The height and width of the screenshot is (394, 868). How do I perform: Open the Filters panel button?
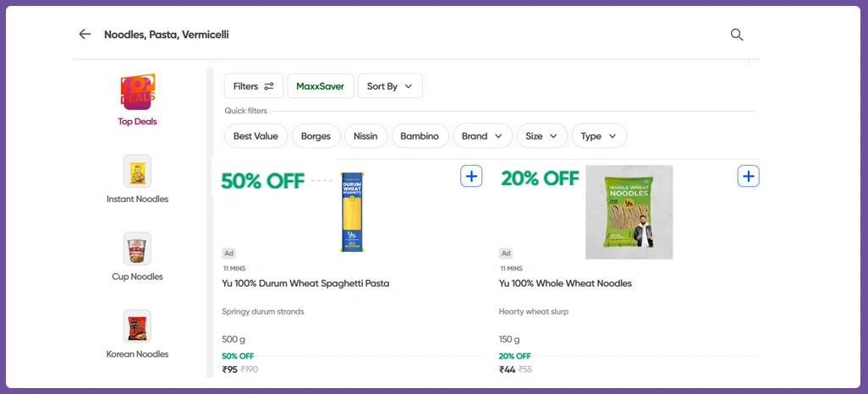pyautogui.click(x=254, y=86)
